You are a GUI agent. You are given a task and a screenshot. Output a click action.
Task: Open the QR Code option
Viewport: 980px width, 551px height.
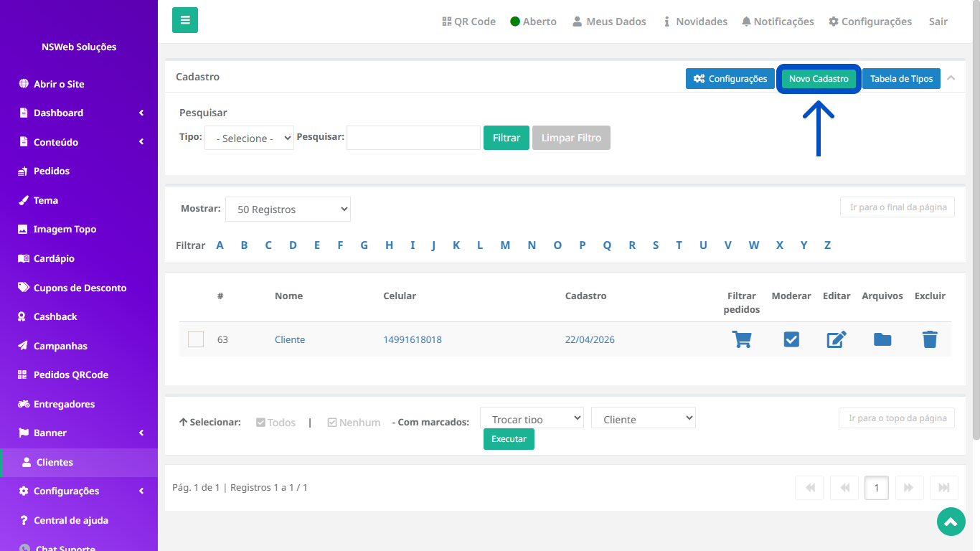click(469, 22)
